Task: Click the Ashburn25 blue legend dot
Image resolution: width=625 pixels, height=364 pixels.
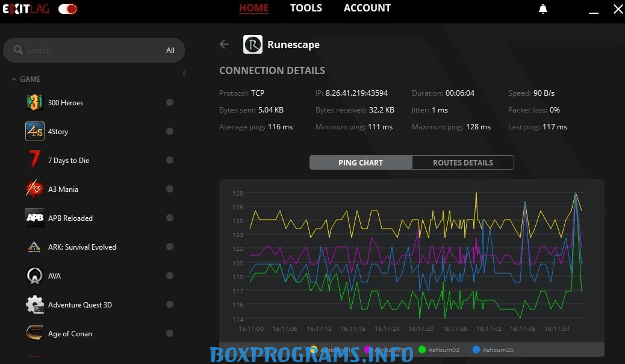Action: click(476, 350)
